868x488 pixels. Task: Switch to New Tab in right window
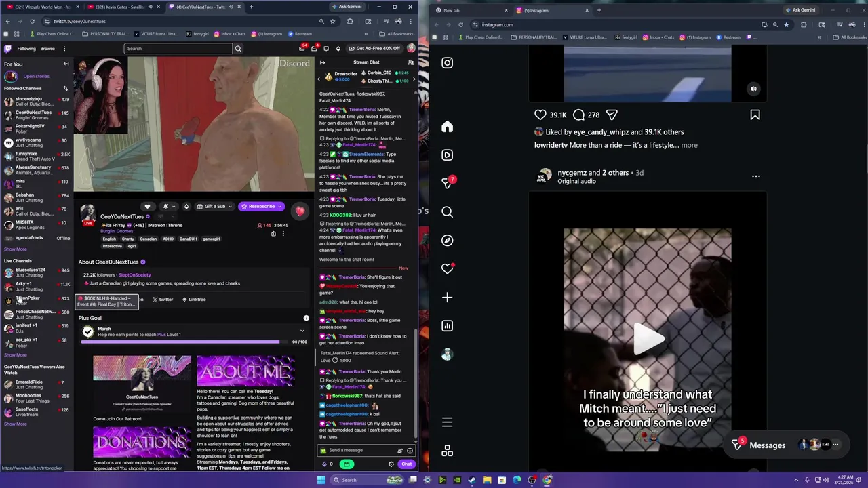[x=473, y=10]
